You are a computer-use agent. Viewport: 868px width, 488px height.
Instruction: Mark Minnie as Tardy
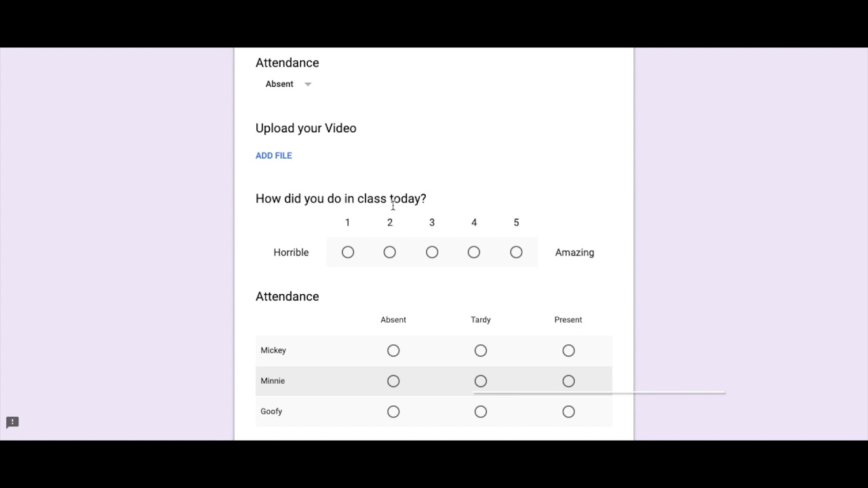481,381
